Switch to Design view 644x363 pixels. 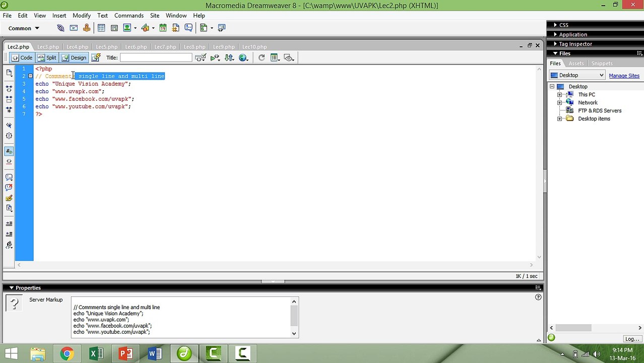(74, 57)
